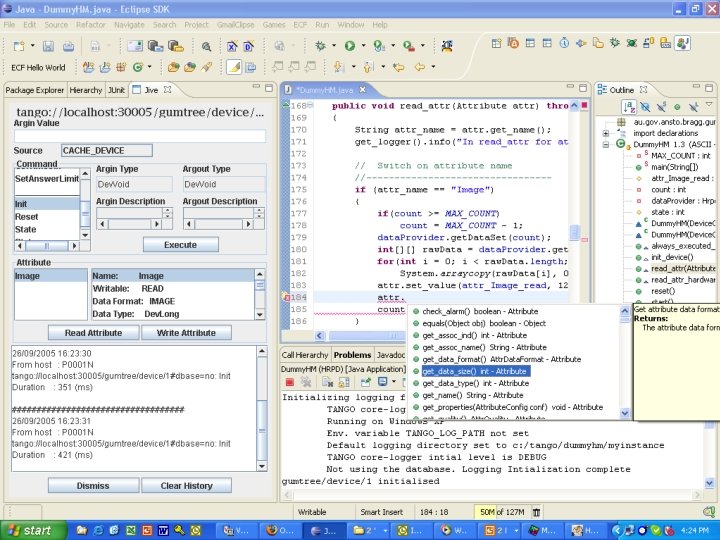This screenshot has width=720, height=540.
Task: Click the Debug bug icon in the toolbar
Action: (320, 45)
